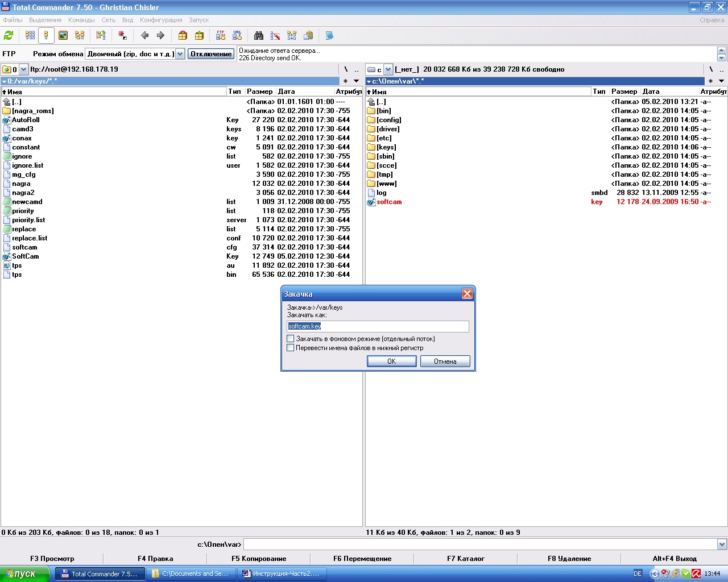This screenshot has height=582, width=728.
Task: Click F3 Просмотр button
Action: [52, 559]
